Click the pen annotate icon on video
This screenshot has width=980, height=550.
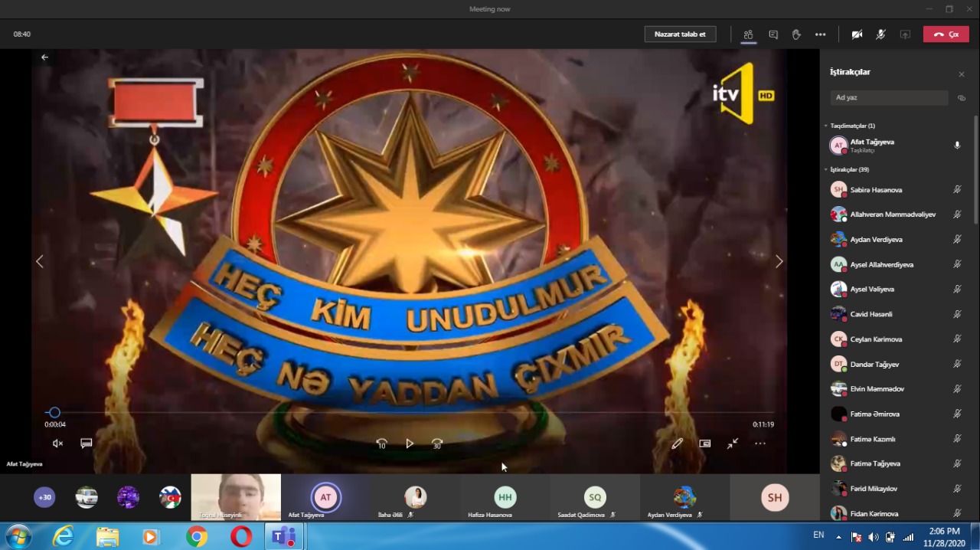(677, 443)
